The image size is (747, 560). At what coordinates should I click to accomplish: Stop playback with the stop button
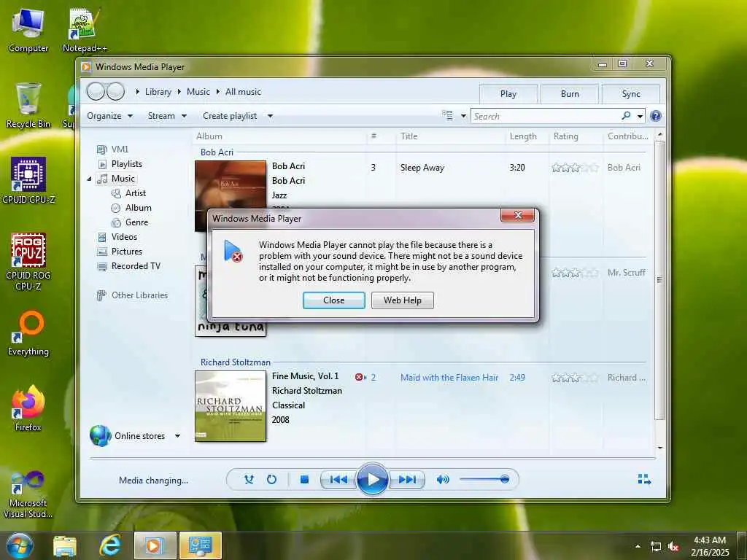(304, 480)
